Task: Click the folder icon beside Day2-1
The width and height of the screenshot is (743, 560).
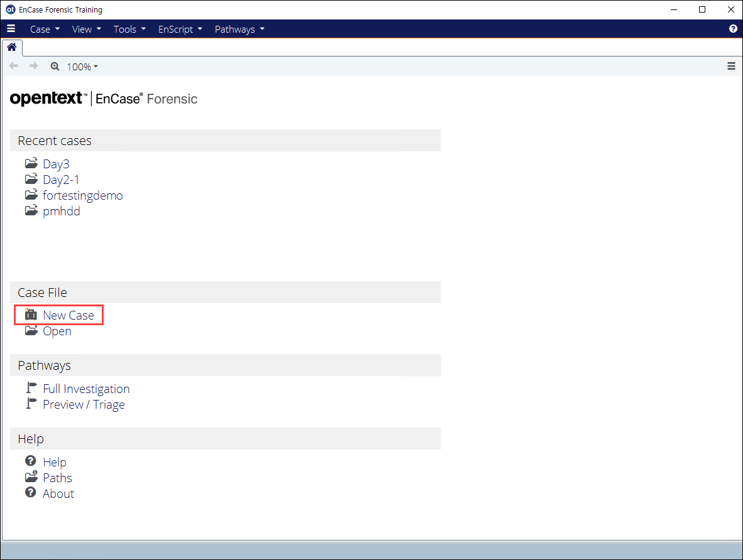Action: coord(31,179)
